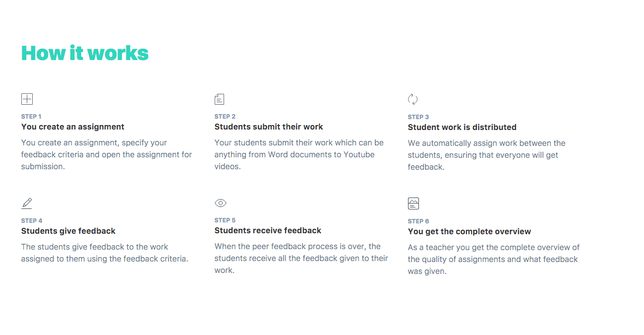644x335 pixels.
Task: Click the 'Students receive feedback' heading
Action: (268, 231)
